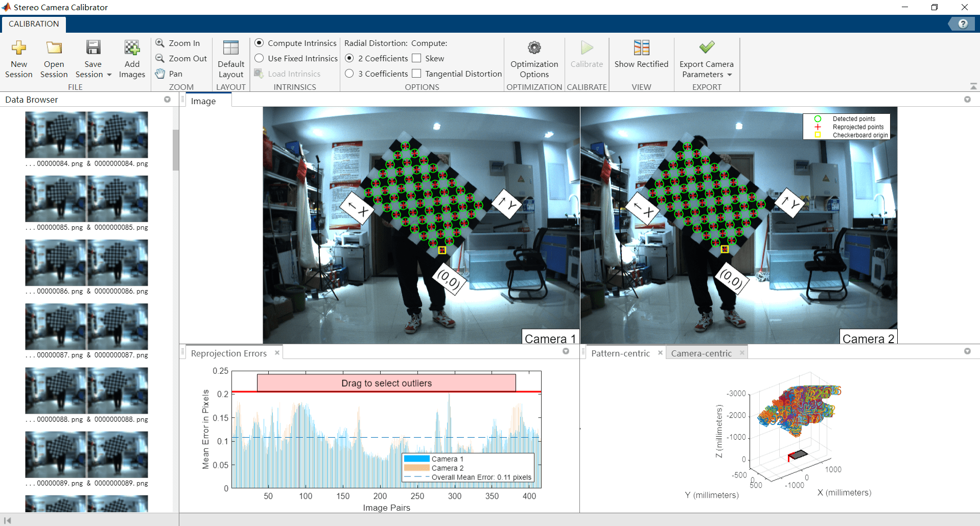980x526 pixels.
Task: Select the 00000086.png image pair thumbnail
Action: pos(86,263)
